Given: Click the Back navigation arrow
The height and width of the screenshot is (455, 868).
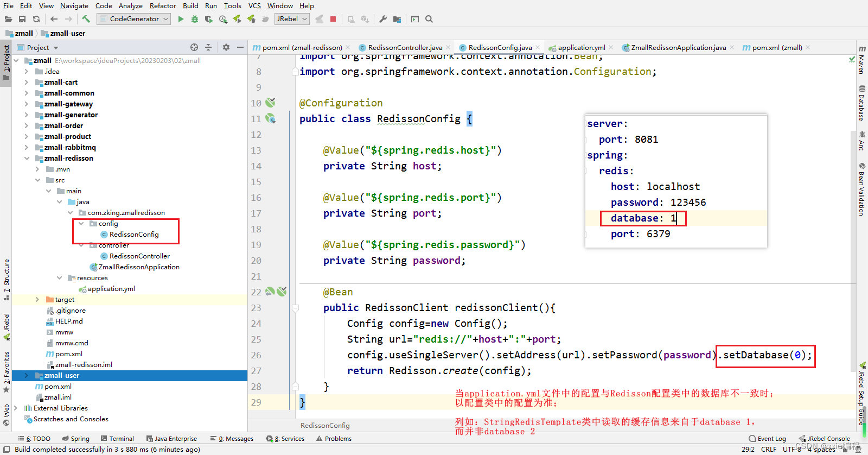Looking at the screenshot, I should (x=54, y=19).
